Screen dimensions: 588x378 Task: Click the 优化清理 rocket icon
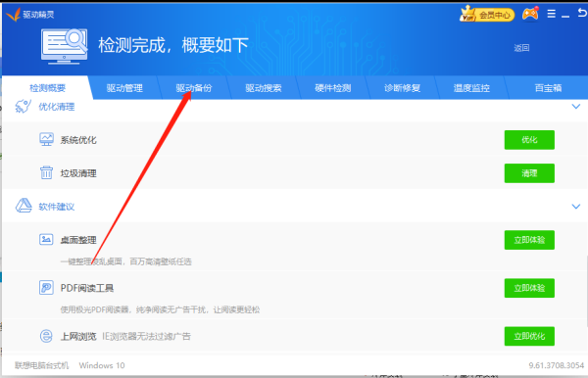(23, 107)
